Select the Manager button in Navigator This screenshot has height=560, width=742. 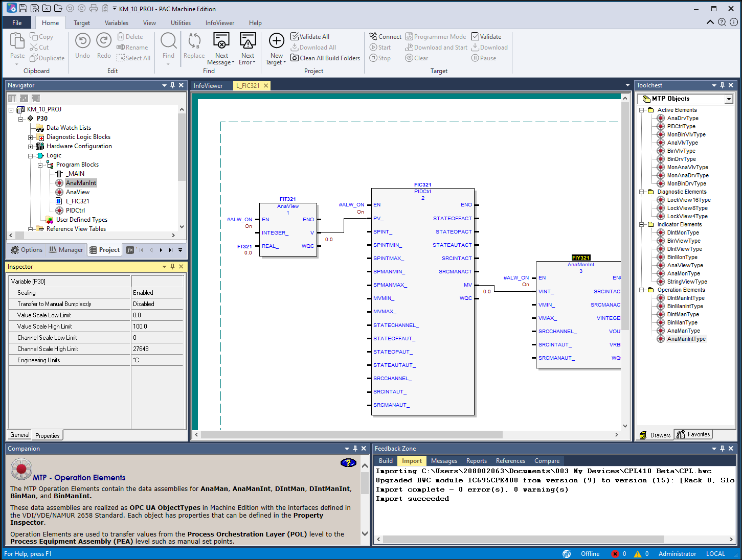66,250
